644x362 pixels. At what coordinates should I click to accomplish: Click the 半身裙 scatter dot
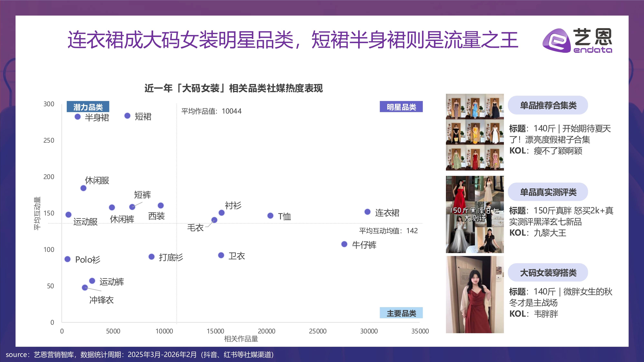(x=77, y=117)
